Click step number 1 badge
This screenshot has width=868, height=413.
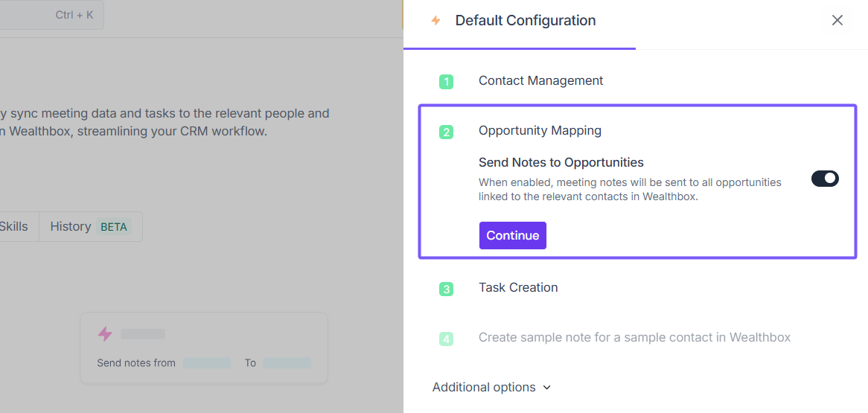[x=446, y=82]
